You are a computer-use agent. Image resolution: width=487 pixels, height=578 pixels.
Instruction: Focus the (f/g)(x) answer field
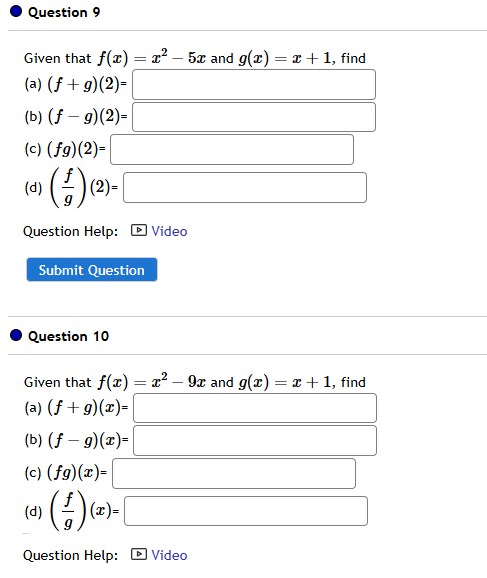246,511
